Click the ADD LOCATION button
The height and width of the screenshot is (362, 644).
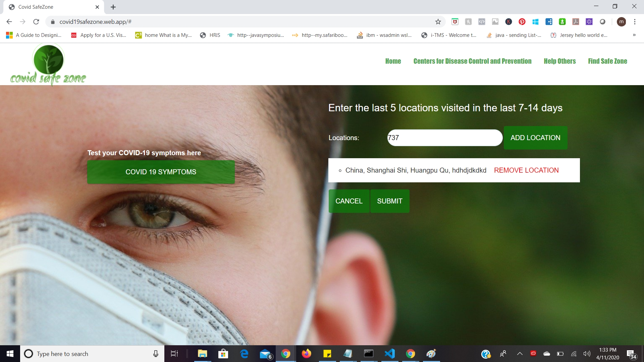[x=535, y=138]
